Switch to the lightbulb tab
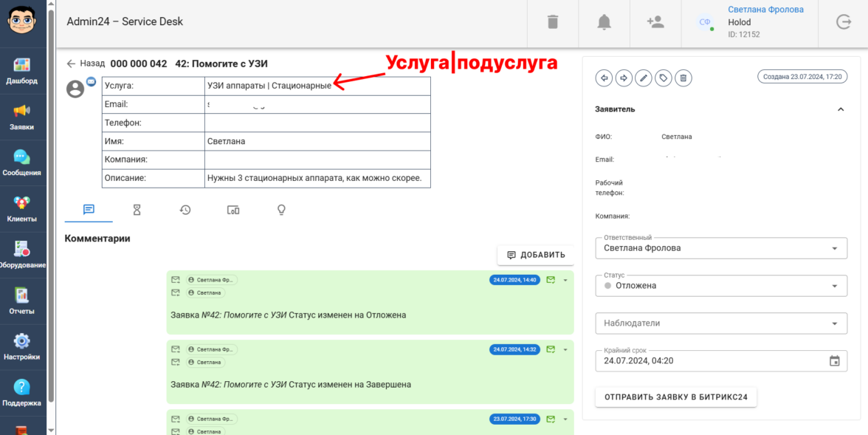 pyautogui.click(x=281, y=210)
